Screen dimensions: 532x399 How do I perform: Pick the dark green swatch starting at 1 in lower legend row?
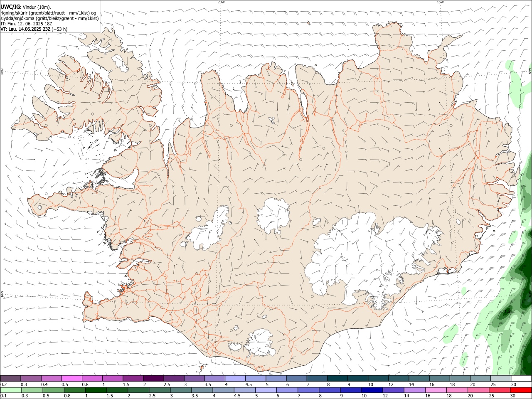click(96, 390)
